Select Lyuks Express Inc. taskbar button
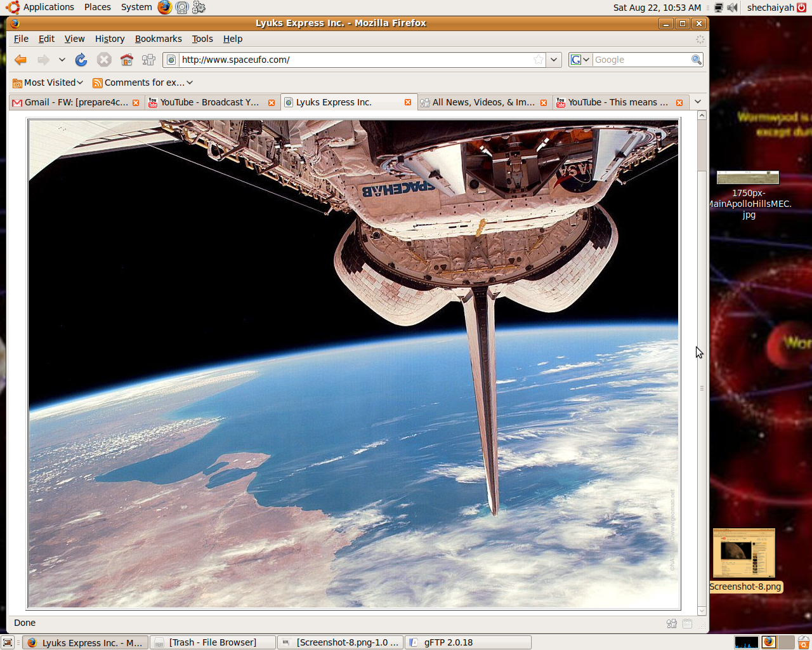Image resolution: width=812 pixels, height=650 pixels. tap(86, 642)
